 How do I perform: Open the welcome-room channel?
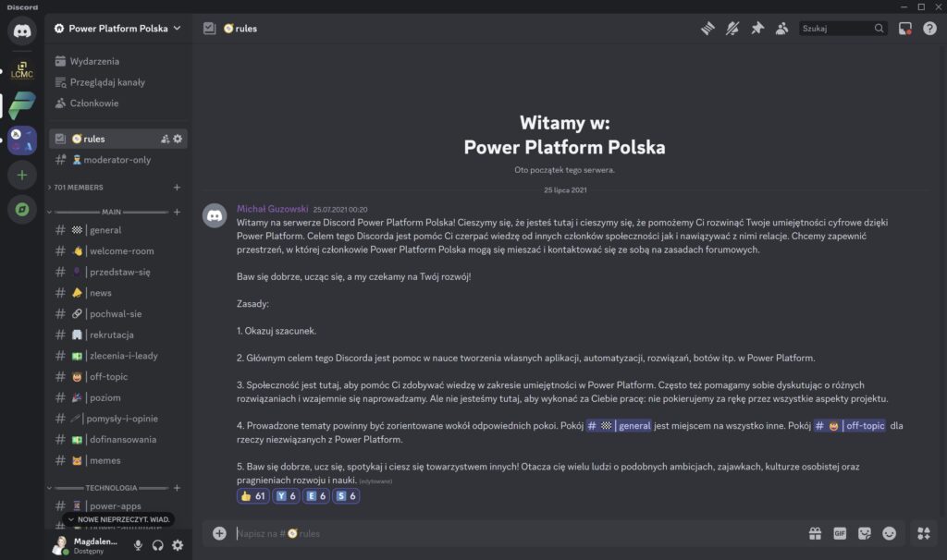[x=117, y=251]
